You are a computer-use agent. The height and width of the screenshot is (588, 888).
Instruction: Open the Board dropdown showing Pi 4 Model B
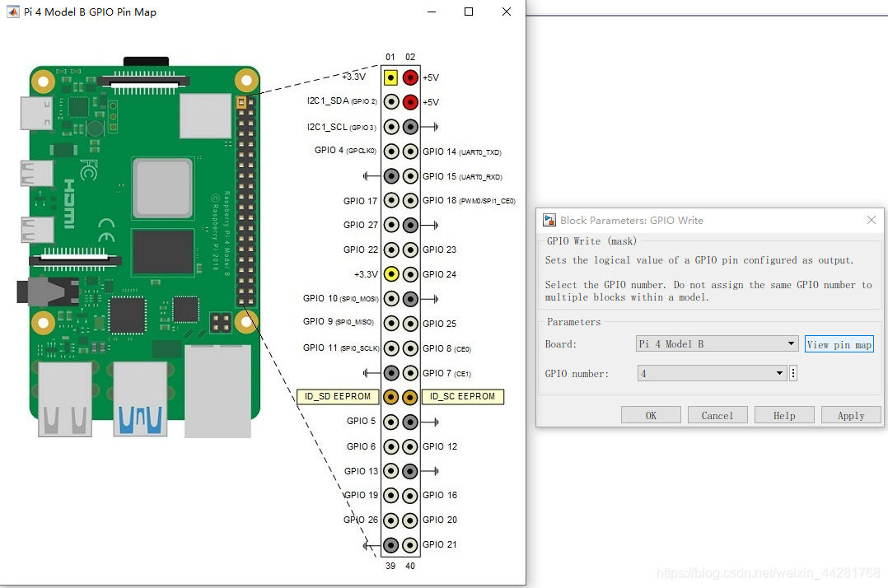pyautogui.click(x=717, y=343)
